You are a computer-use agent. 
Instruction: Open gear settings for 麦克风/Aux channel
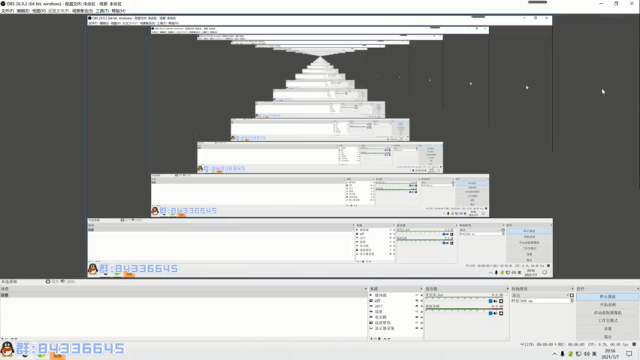pos(501,301)
